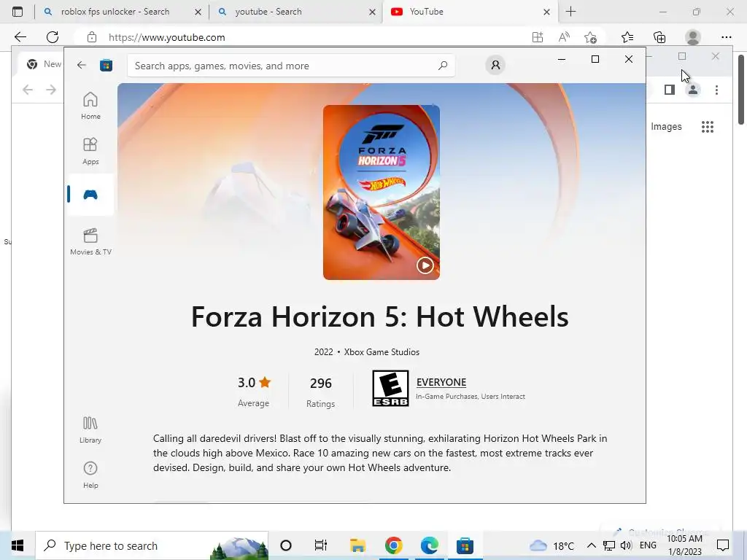Open weather widget showing 18°C
The image size is (747, 560).
[551, 545]
